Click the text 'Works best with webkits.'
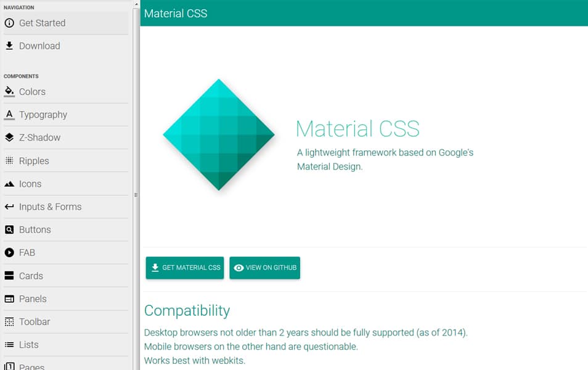This screenshot has height=370, width=588. (195, 361)
